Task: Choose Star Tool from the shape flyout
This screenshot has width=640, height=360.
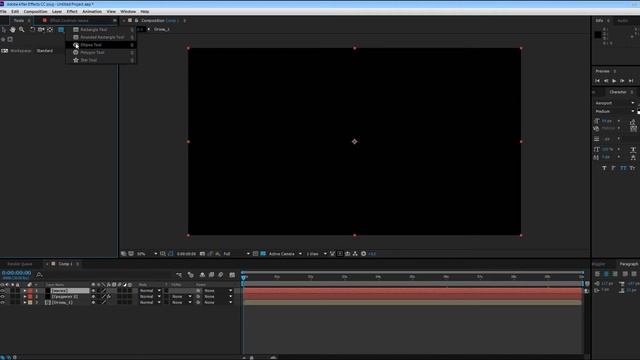Action: 101,60
